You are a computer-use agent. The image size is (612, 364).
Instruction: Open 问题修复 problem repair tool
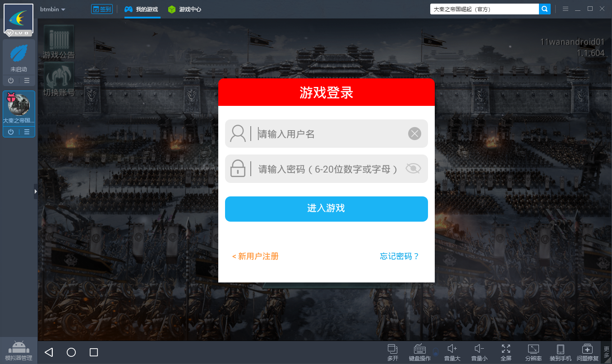[588, 352]
